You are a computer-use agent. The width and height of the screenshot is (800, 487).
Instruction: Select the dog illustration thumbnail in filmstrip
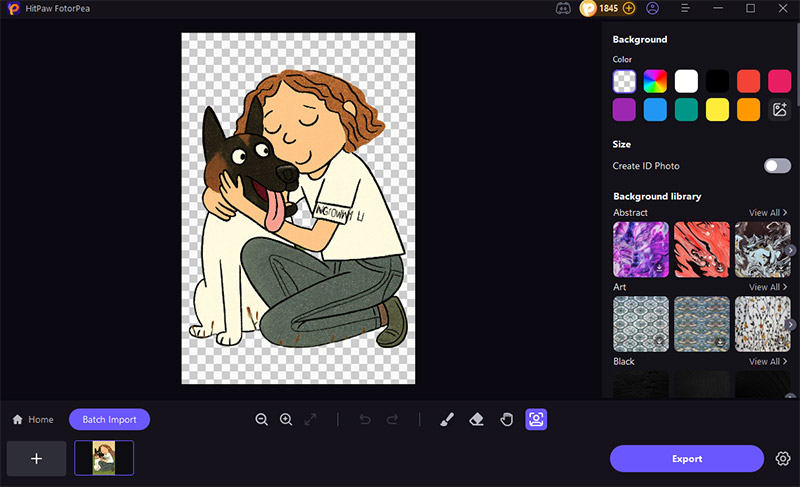coord(104,458)
